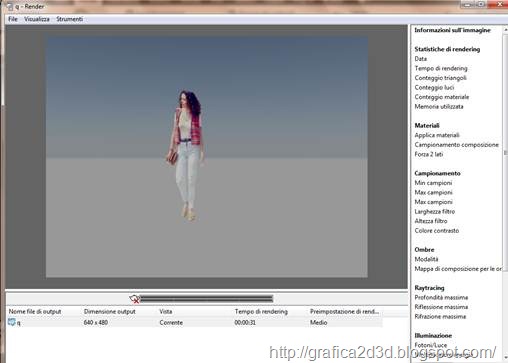Click the Preimpostazione di rend... column header
The image size is (508, 363).
tap(344, 311)
